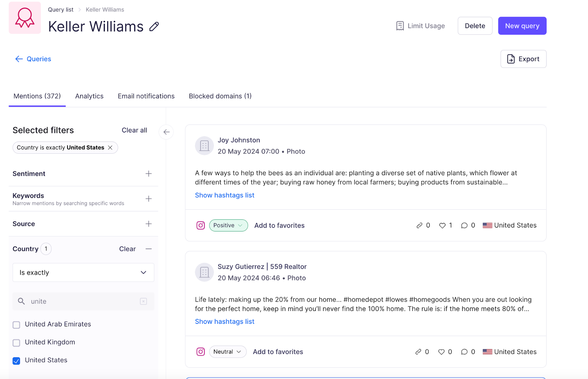
Task: Open the 'Is exactly' condition dropdown
Action: (83, 273)
